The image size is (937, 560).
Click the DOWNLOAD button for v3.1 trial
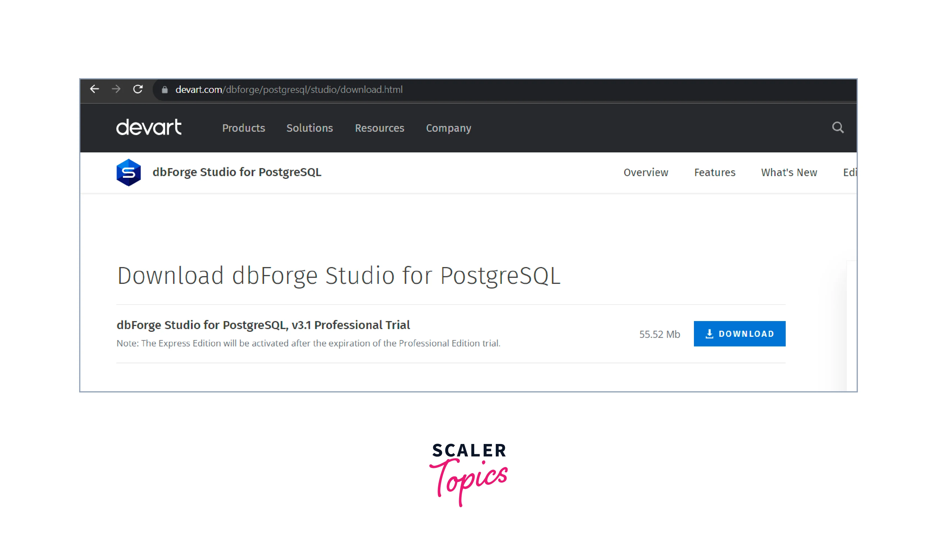(x=740, y=333)
